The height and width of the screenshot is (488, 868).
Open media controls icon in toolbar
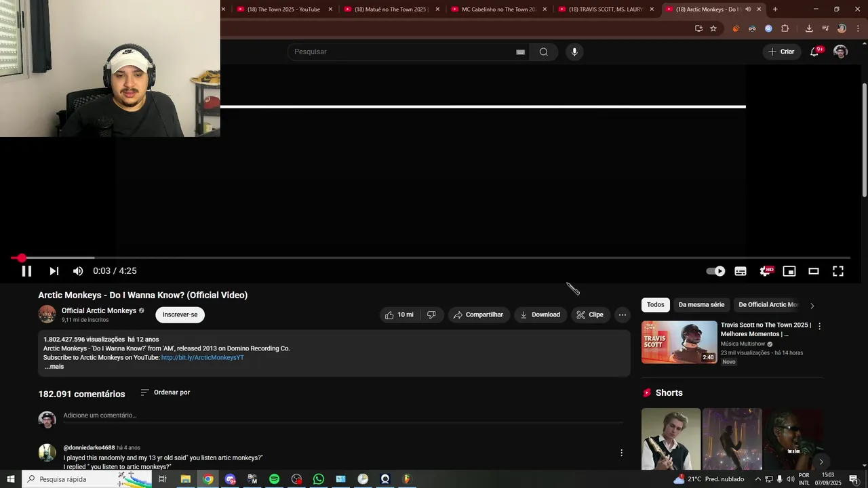coord(825,28)
